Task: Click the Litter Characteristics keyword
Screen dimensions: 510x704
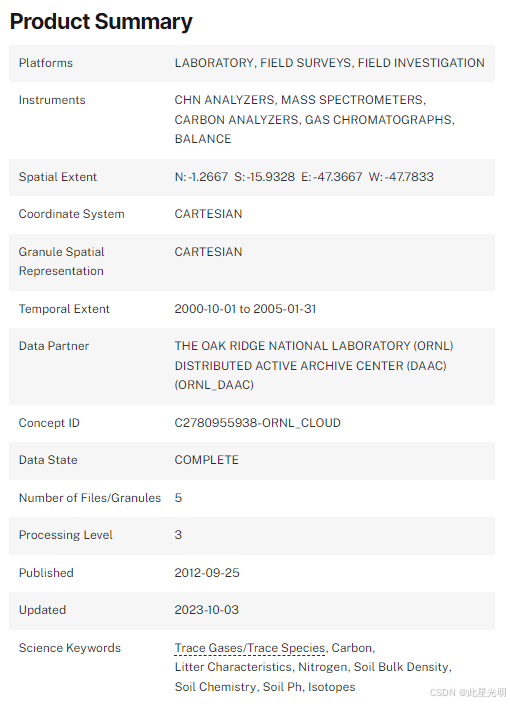Action: point(233,667)
